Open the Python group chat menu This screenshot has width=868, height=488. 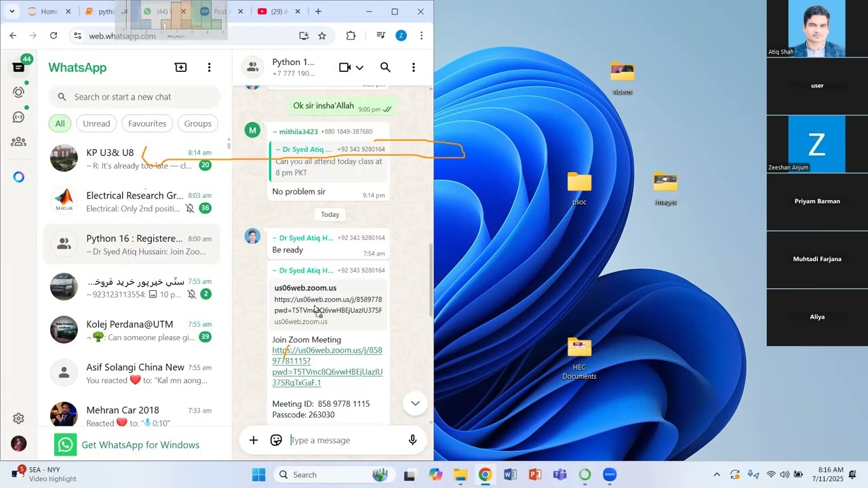414,67
